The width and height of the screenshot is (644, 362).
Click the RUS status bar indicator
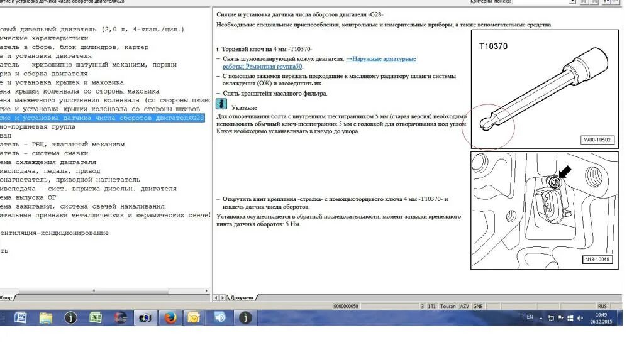[602, 306]
